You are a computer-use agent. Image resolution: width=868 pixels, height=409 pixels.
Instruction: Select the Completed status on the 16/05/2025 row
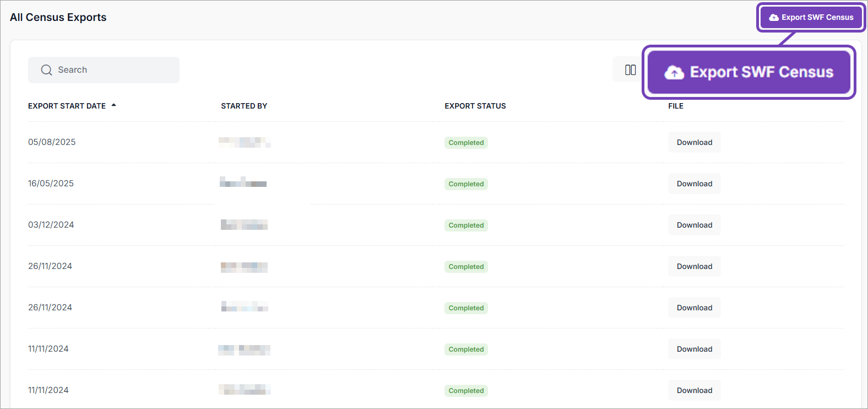tap(466, 184)
